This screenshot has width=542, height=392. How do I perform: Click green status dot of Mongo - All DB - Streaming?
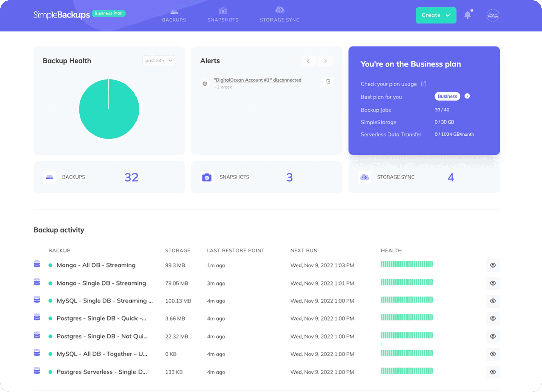coord(50,265)
